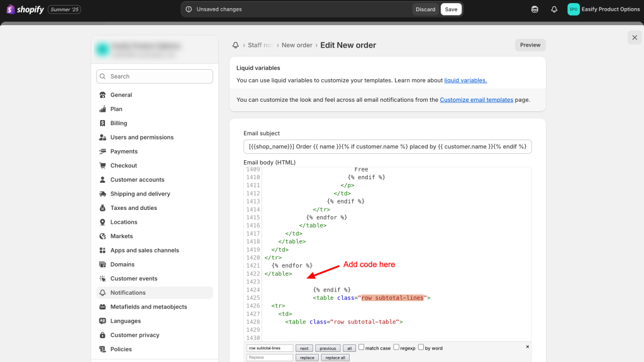Click the Staff notifications breadcrumb

pyautogui.click(x=260, y=45)
